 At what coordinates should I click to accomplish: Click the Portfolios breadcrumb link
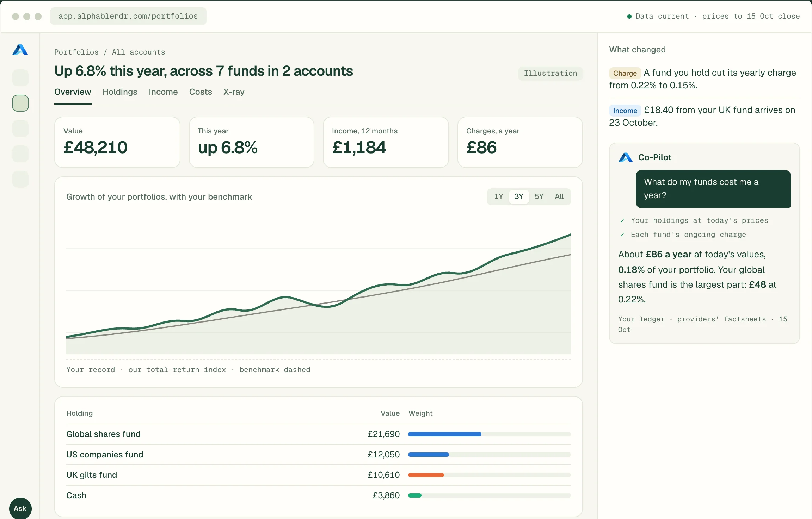(x=76, y=52)
